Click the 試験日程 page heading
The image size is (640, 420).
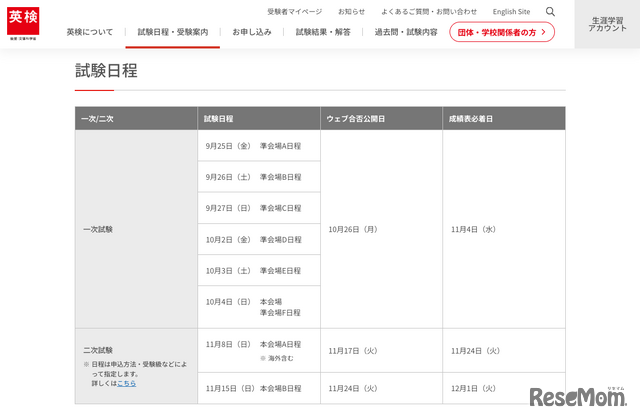coord(107,71)
